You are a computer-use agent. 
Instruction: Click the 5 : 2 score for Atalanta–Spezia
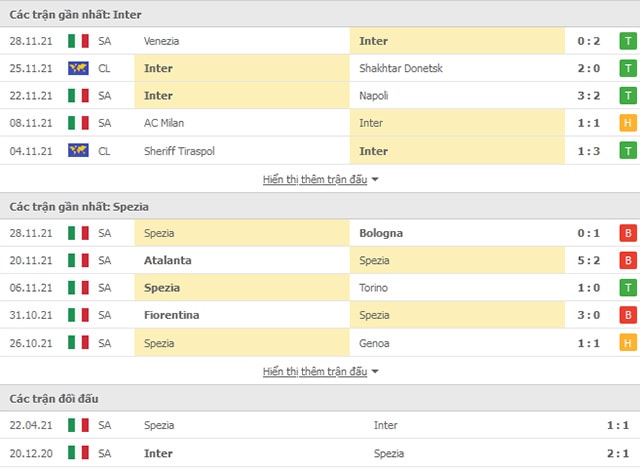(589, 260)
